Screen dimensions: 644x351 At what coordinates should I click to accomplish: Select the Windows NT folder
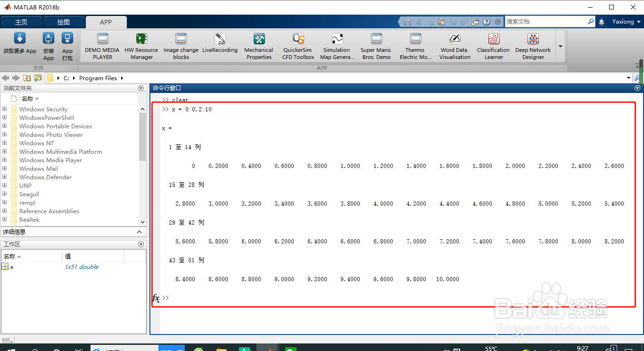pyautogui.click(x=37, y=143)
